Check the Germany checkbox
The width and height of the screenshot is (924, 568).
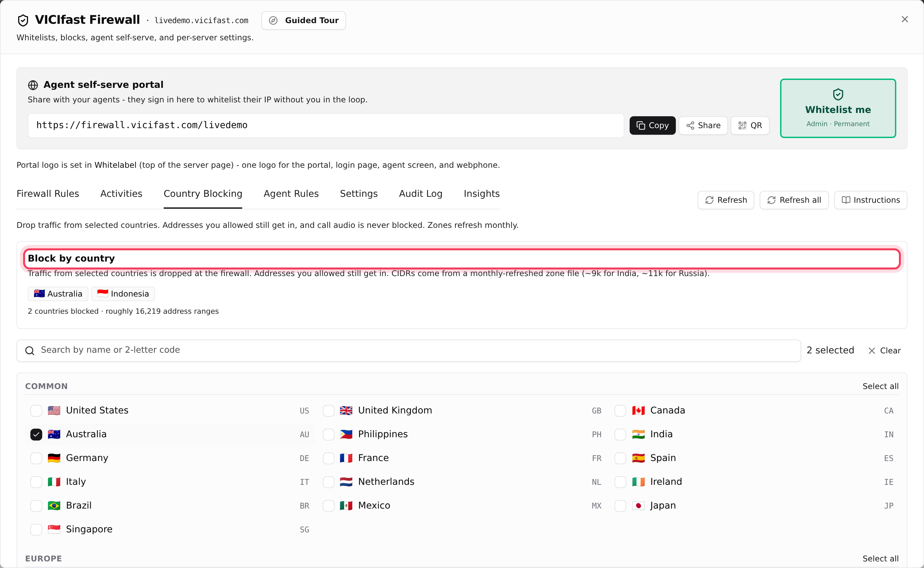[36, 458]
